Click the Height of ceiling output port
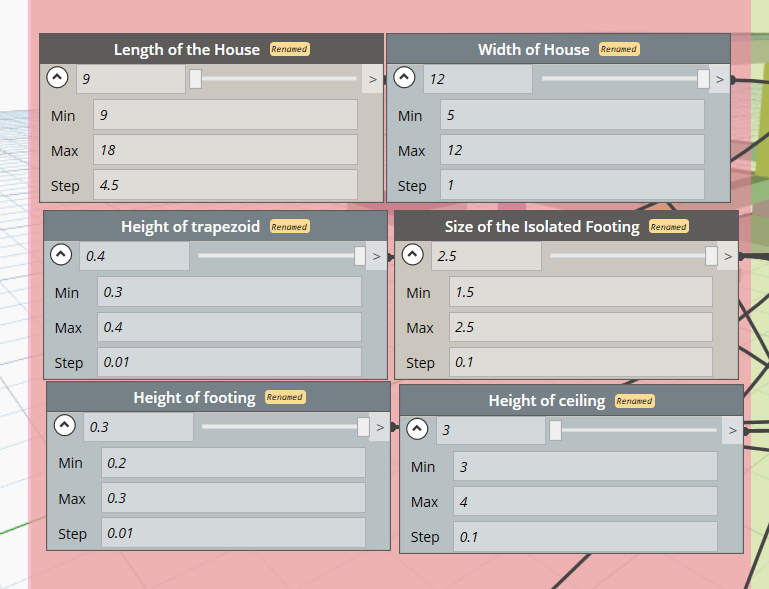The image size is (769, 589). pyautogui.click(x=733, y=431)
